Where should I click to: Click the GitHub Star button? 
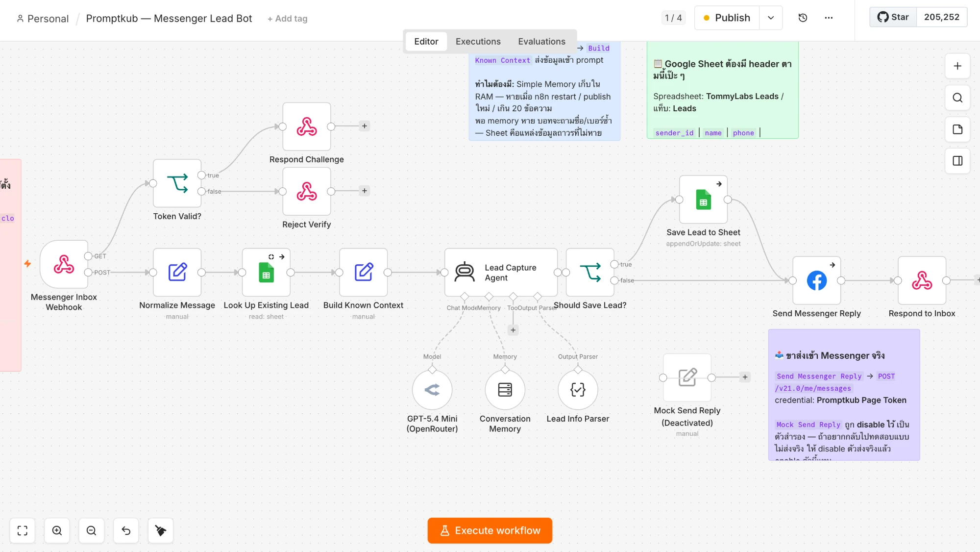[x=893, y=17]
